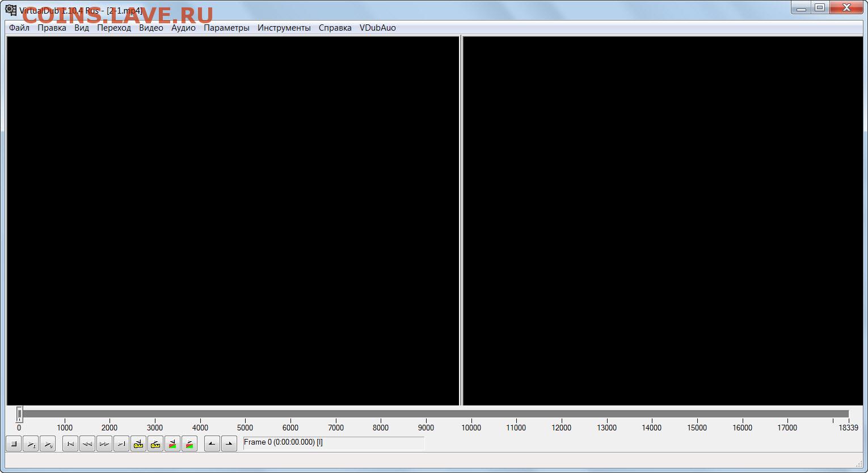Image resolution: width=868 pixels, height=473 pixels.
Task: Minimize the VirtualDub window
Action: click(801, 8)
